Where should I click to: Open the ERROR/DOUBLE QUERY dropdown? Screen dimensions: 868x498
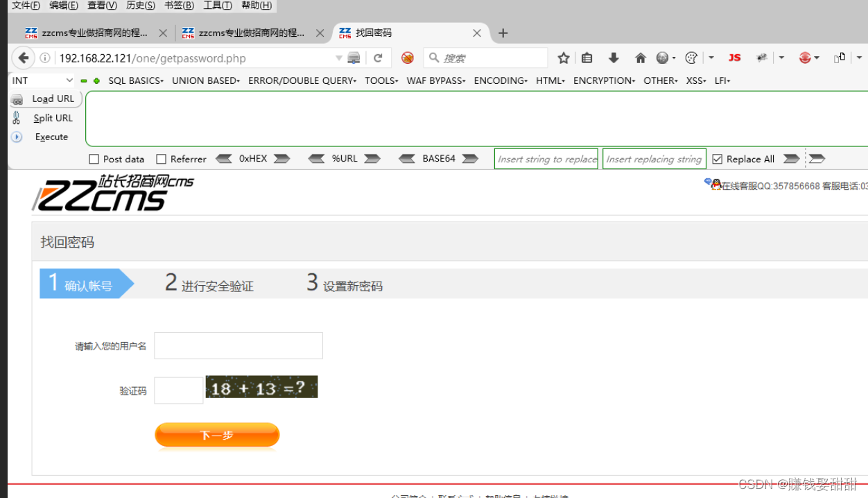pyautogui.click(x=302, y=80)
